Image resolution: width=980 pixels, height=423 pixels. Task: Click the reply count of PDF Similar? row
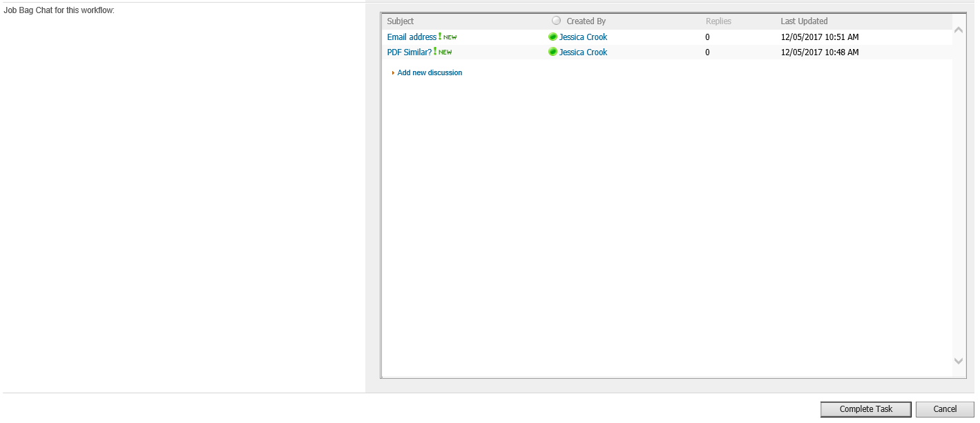click(707, 52)
